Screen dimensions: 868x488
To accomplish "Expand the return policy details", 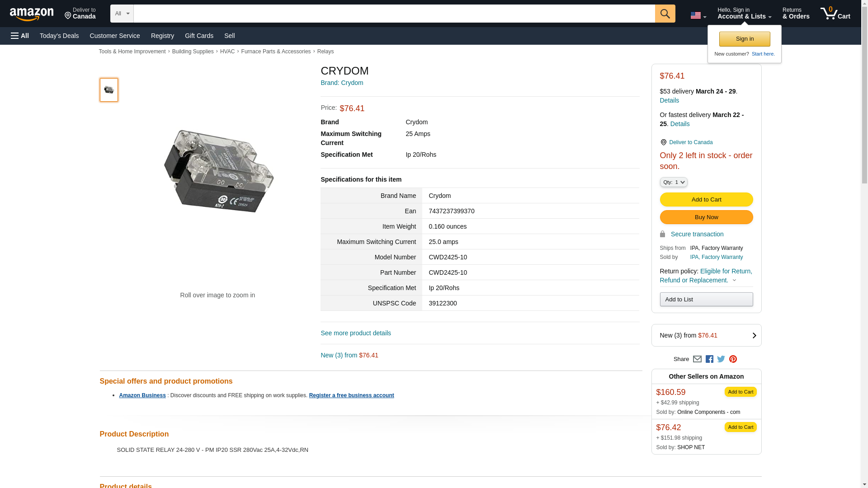I will (734, 280).
